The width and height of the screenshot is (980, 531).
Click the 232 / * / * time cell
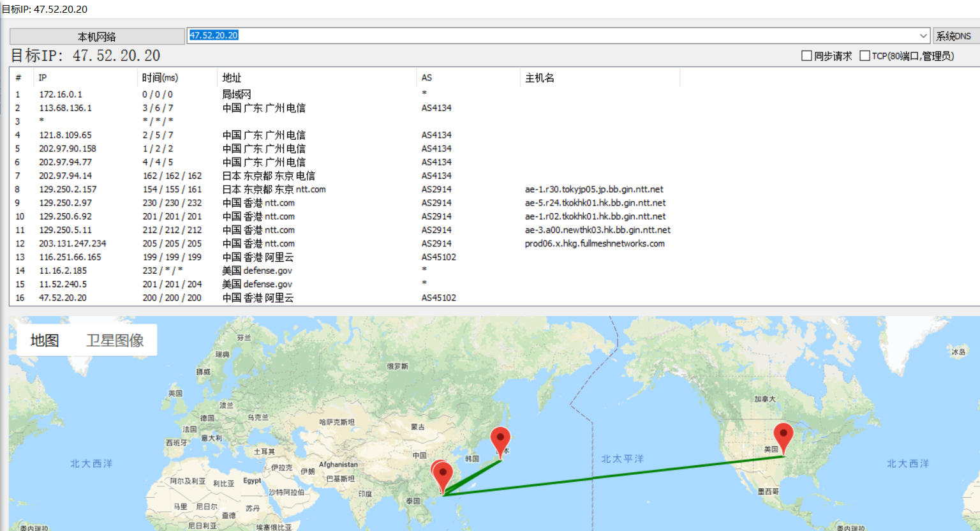(163, 271)
